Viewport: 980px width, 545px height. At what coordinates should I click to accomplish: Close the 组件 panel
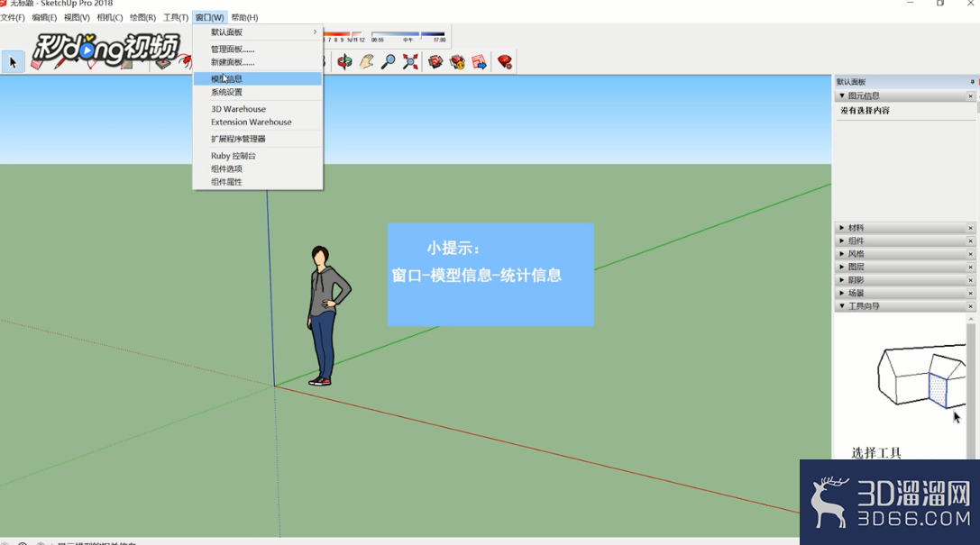point(971,241)
